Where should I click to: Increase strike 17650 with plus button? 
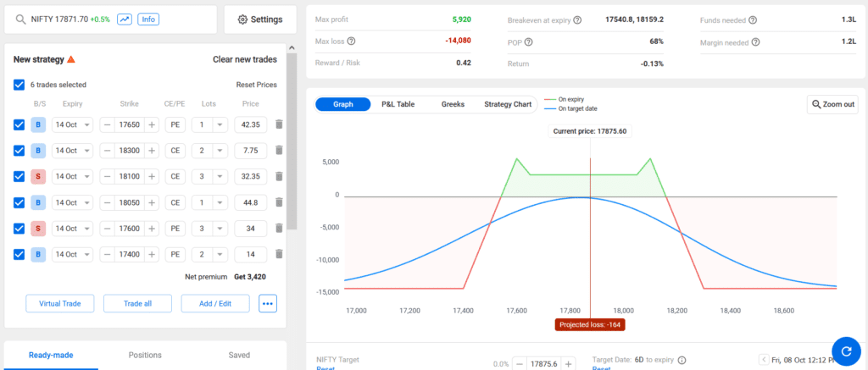click(152, 124)
